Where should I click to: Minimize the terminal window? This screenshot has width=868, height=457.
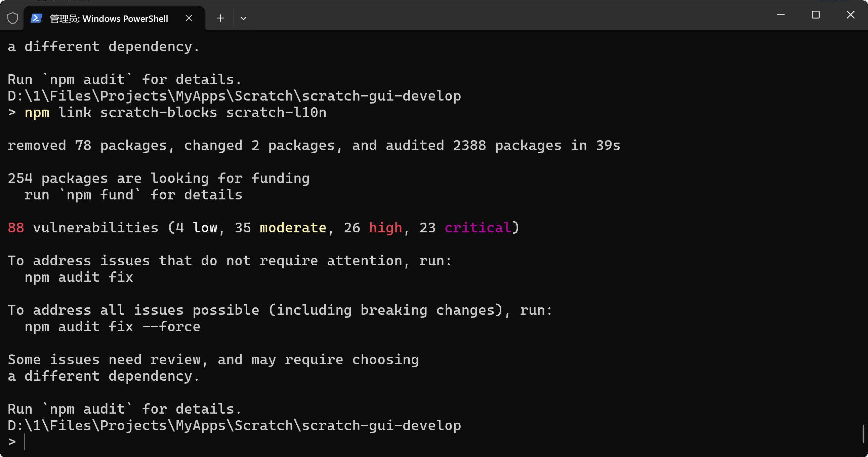click(x=780, y=14)
